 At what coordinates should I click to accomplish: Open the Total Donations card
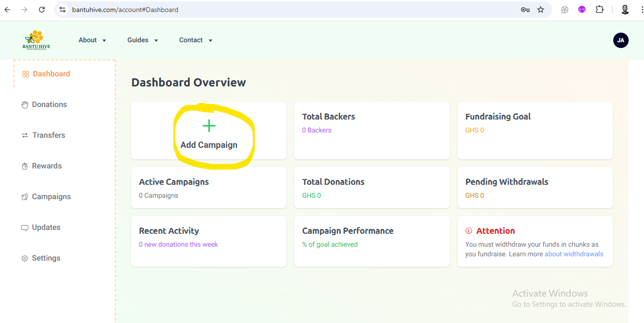coord(372,188)
